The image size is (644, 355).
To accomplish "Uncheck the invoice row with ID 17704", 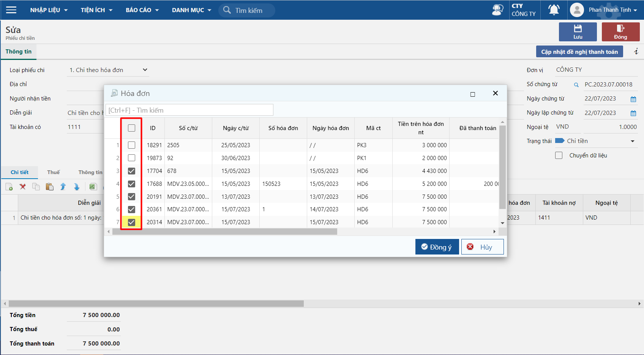I will 131,171.
